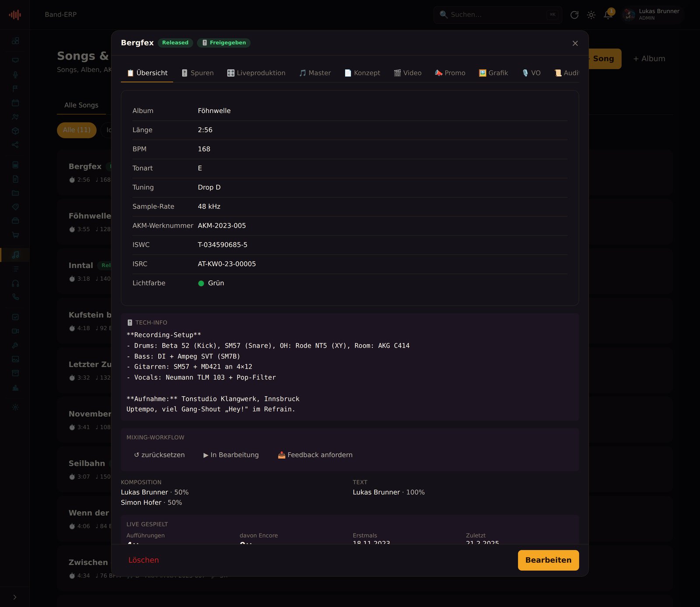Image resolution: width=700 pixels, height=607 pixels.
Task: Open the document icon in sidebar
Action: (x=15, y=179)
